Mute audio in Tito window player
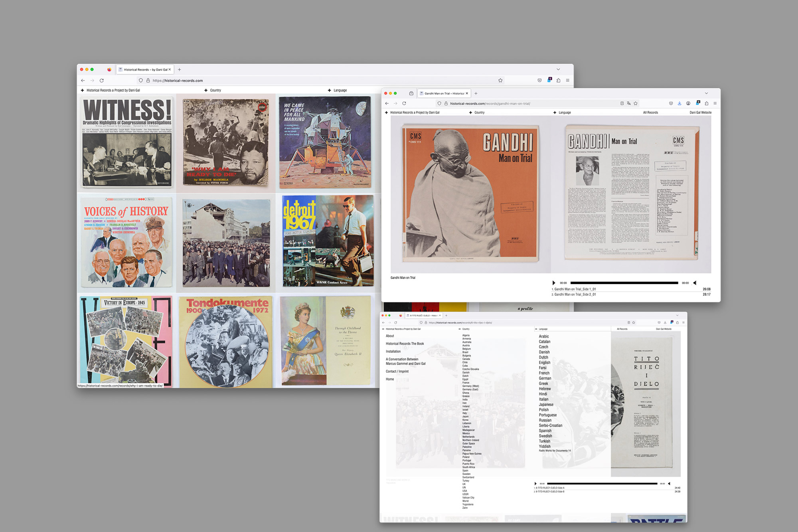The width and height of the screenshot is (798, 532). point(669,484)
